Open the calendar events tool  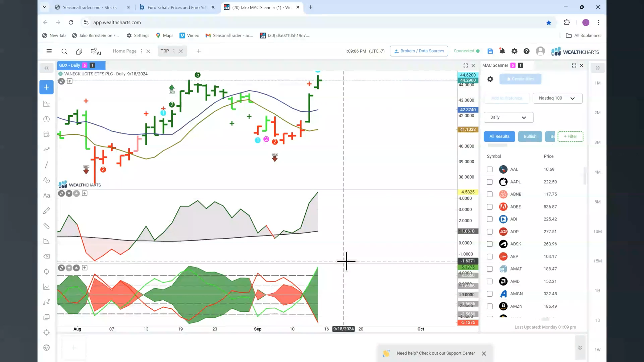click(47, 134)
